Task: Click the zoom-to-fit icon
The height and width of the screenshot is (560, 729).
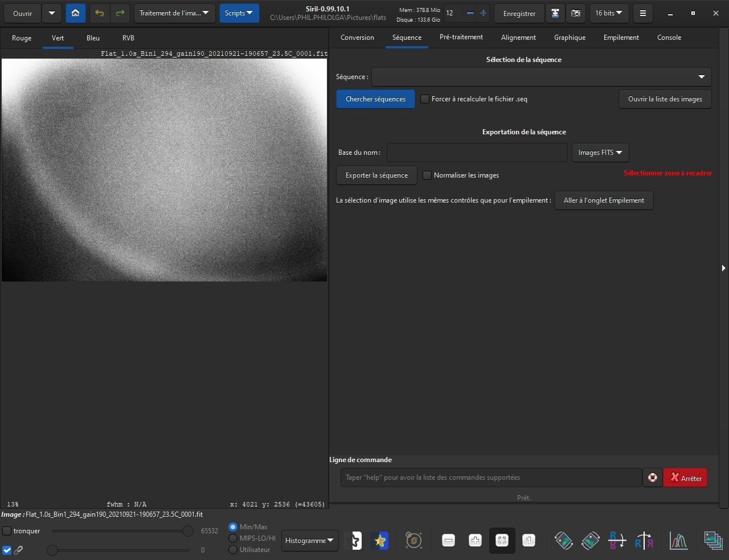Action: coord(502,541)
